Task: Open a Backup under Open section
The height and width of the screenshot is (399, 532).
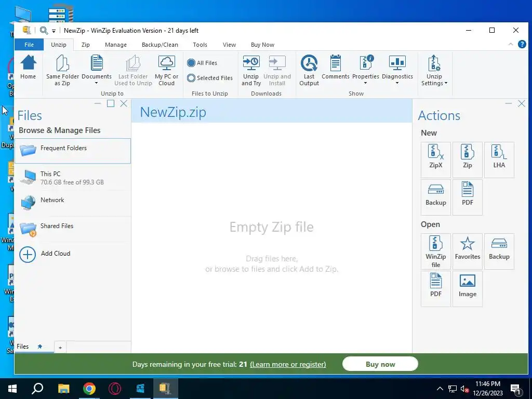Action: click(499, 251)
